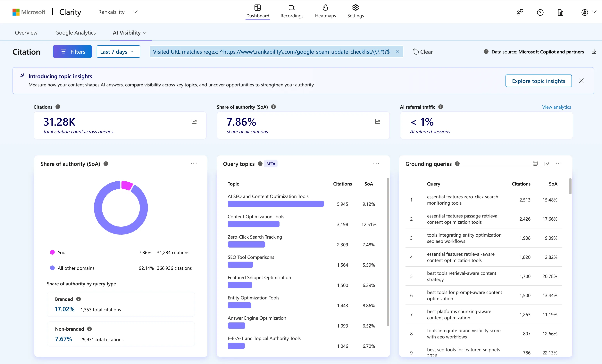Remove the Visited URL regex filter chip
Image resolution: width=602 pixels, height=364 pixels.
[x=397, y=52]
